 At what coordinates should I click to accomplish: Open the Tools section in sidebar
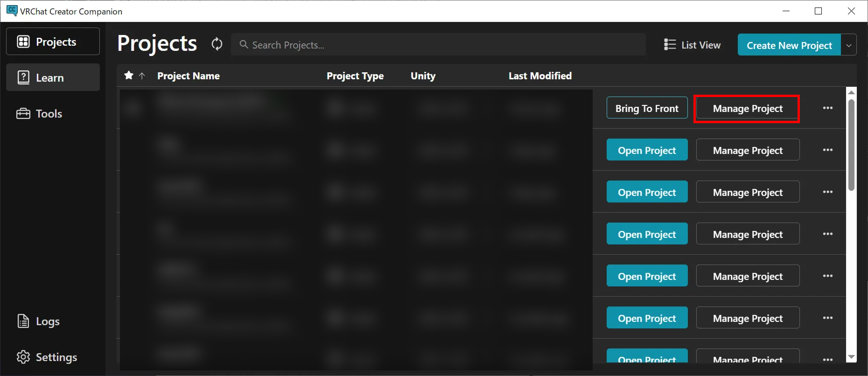coord(53,114)
